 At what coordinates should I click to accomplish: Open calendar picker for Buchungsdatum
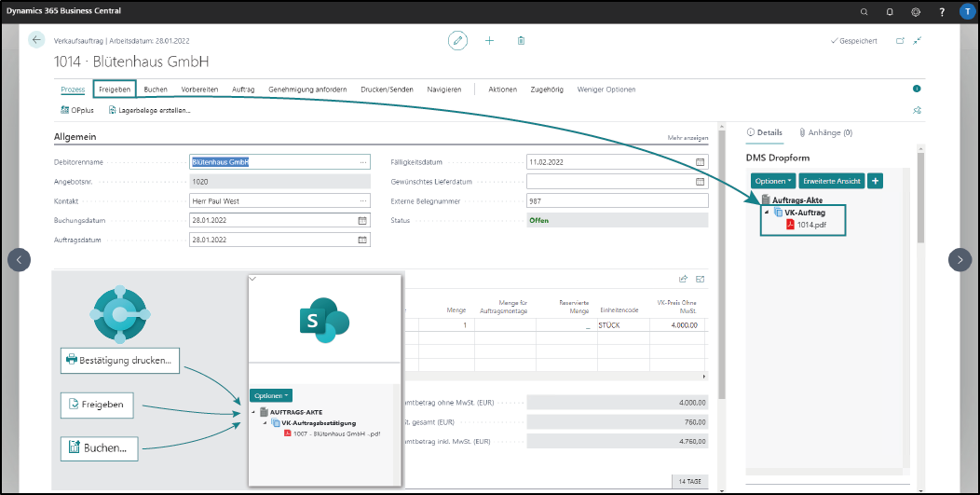click(361, 220)
